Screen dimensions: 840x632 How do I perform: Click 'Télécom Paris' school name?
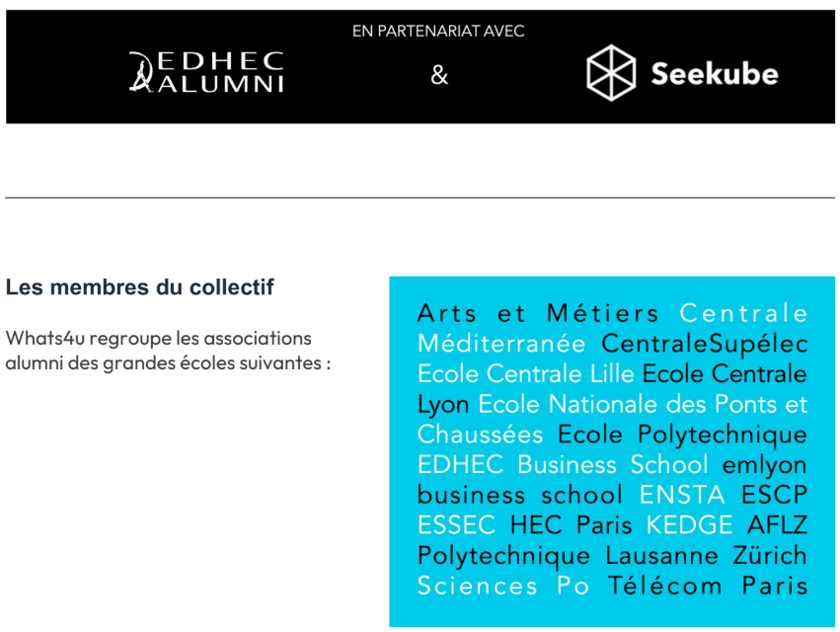pos(707,586)
